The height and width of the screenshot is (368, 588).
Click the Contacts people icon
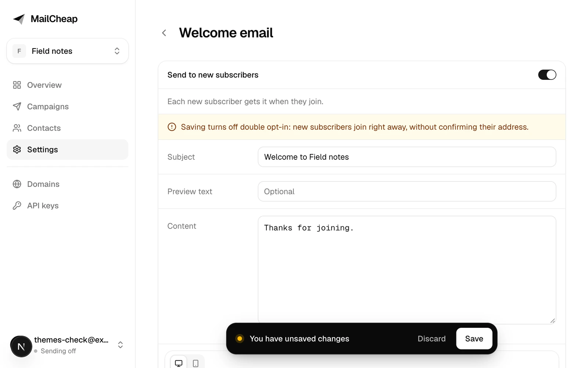[x=17, y=128]
